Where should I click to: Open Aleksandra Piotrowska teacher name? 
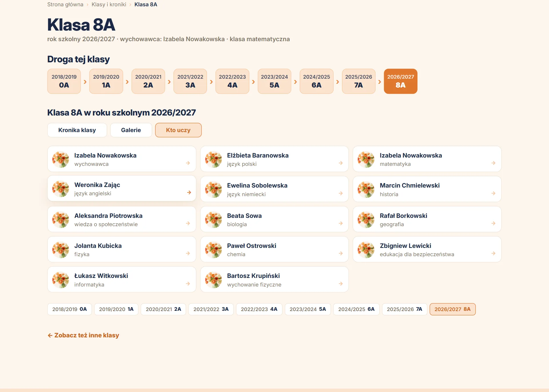[x=108, y=216]
